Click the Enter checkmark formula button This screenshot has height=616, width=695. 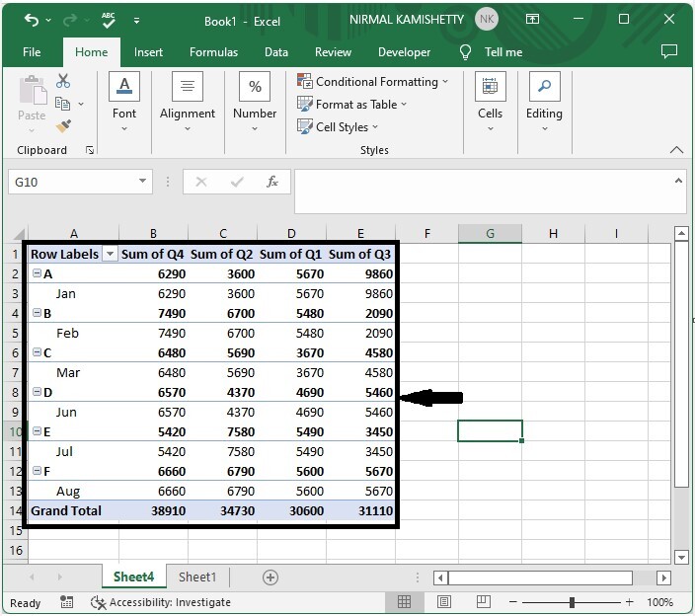(x=237, y=182)
